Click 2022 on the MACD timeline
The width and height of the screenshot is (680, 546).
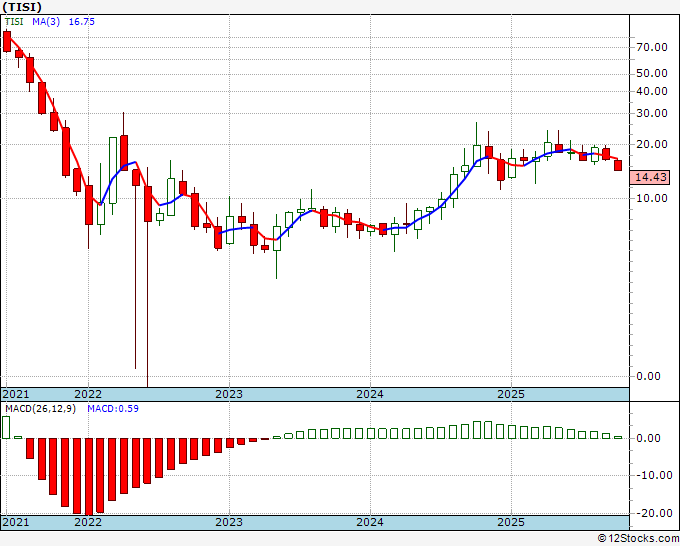88,522
